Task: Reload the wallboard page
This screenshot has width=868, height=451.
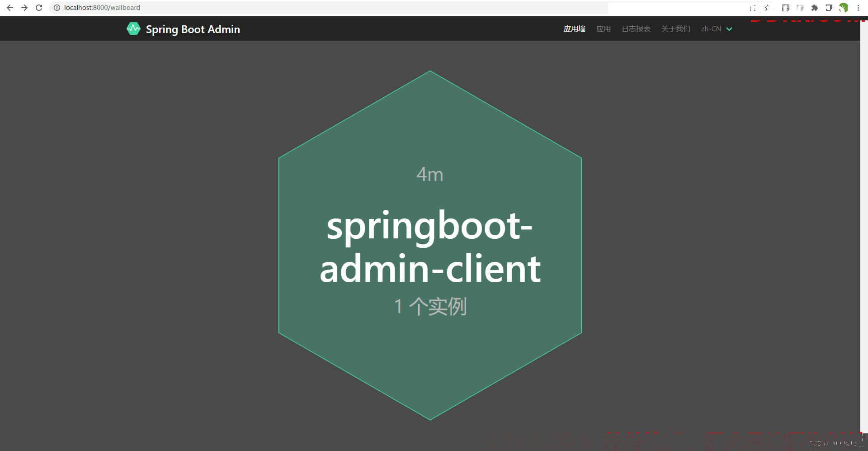Action: click(x=39, y=8)
